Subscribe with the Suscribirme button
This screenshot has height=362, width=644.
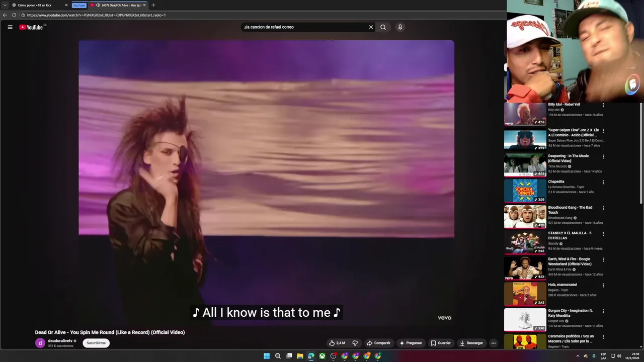pos(96,343)
